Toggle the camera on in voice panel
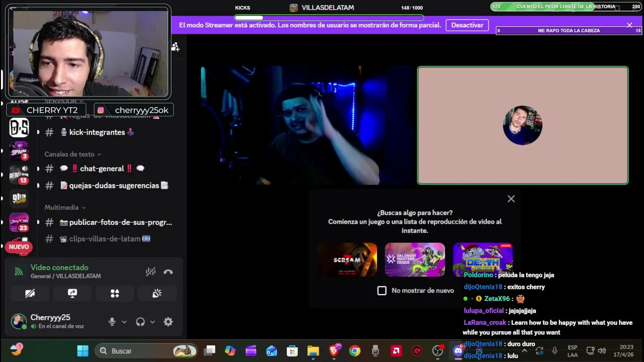 (x=30, y=294)
